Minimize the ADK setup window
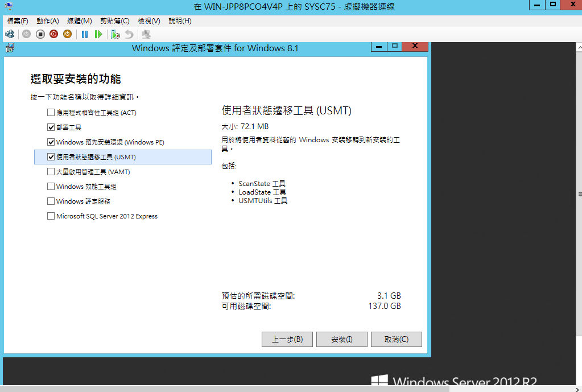 pyautogui.click(x=379, y=47)
